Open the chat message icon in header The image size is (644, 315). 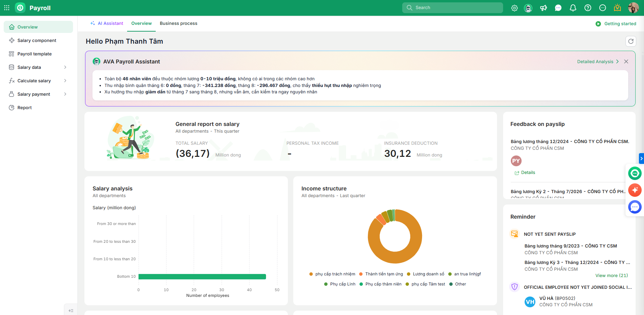tap(558, 8)
